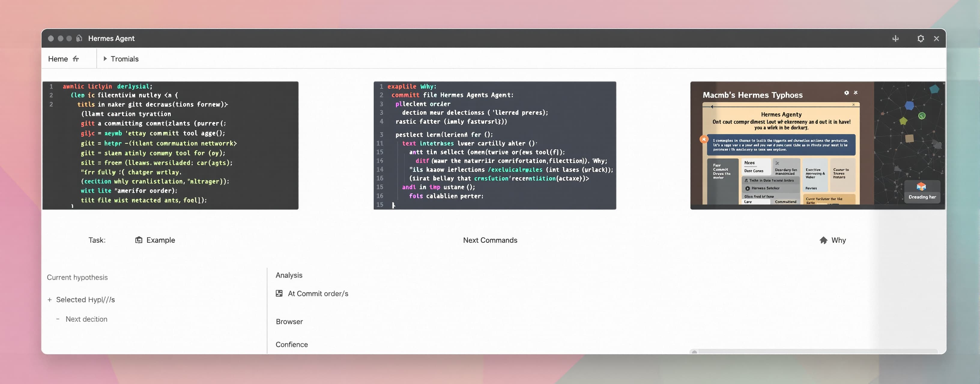The height and width of the screenshot is (384, 980).
Task: Click the Exective merveting & Weber card text
Action: [815, 173]
